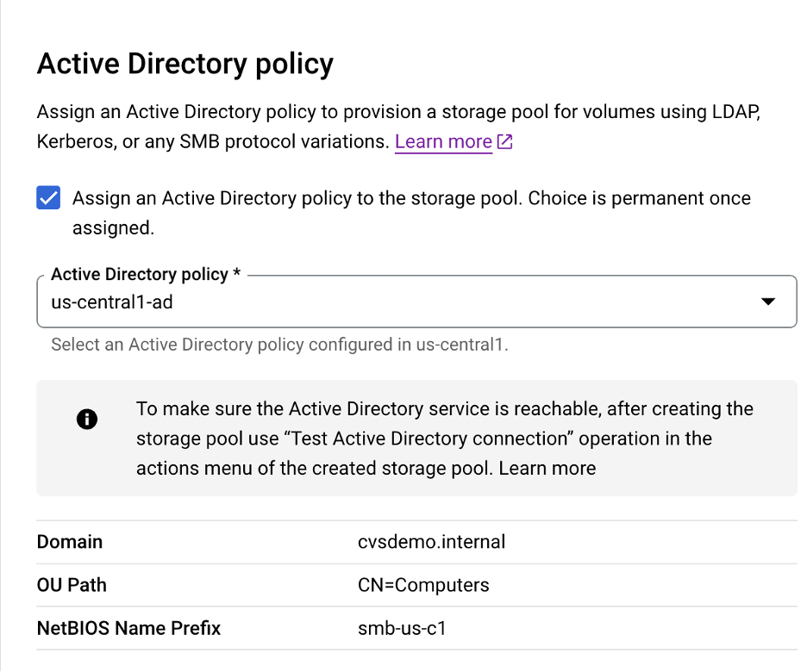Open the purple Learn more link
807x672 pixels.
443,142
